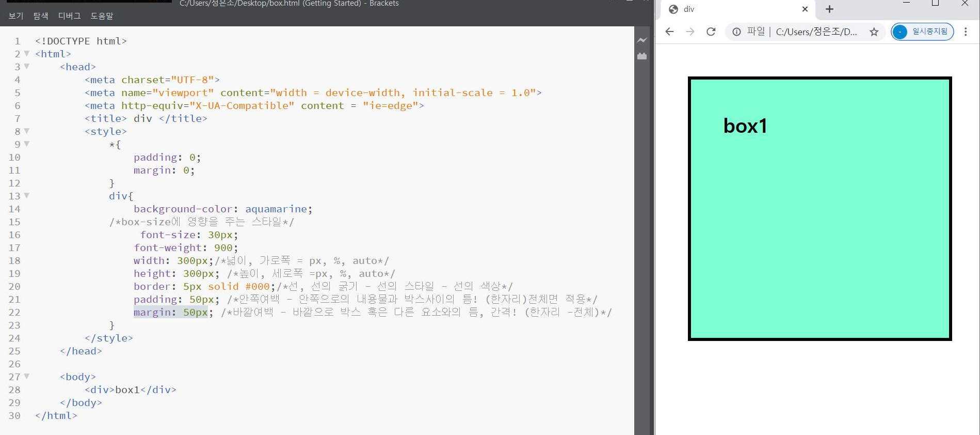The height and width of the screenshot is (435, 980).
Task: Open Chrome three-dot menu
Action: point(966,32)
